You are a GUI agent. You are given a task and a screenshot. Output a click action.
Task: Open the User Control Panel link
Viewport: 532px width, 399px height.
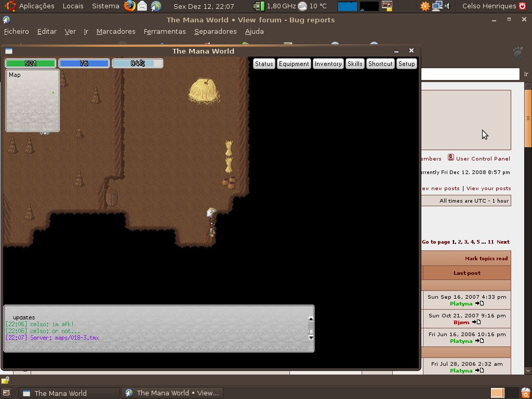(483, 158)
